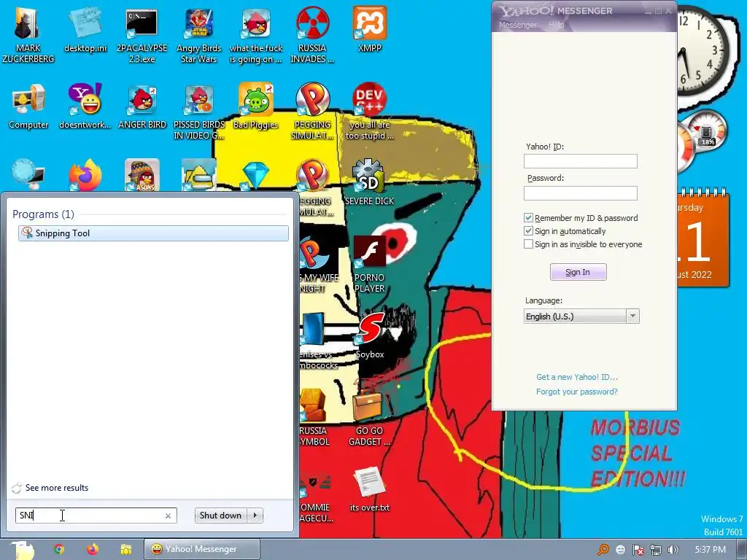Click See more results

57,488
